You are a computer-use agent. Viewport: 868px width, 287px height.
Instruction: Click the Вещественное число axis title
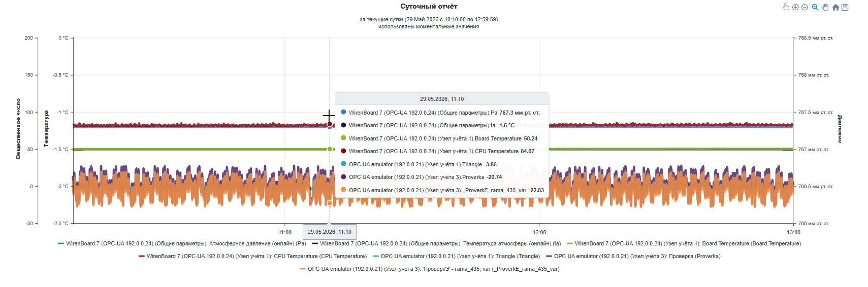click(18, 129)
